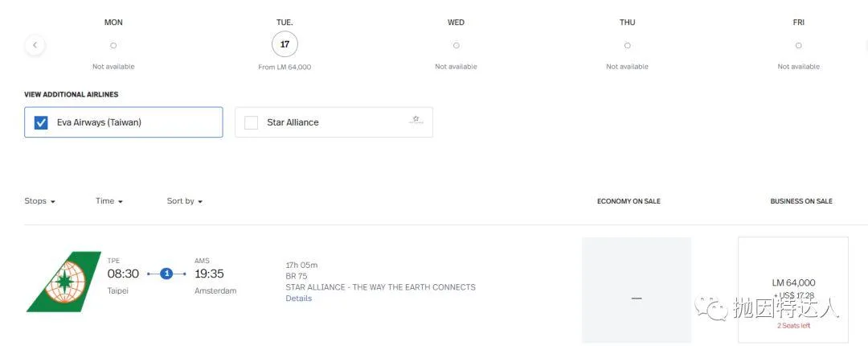This screenshot has width=868, height=346.
Task: Click the EVA Air tail logo
Action: 63,281
